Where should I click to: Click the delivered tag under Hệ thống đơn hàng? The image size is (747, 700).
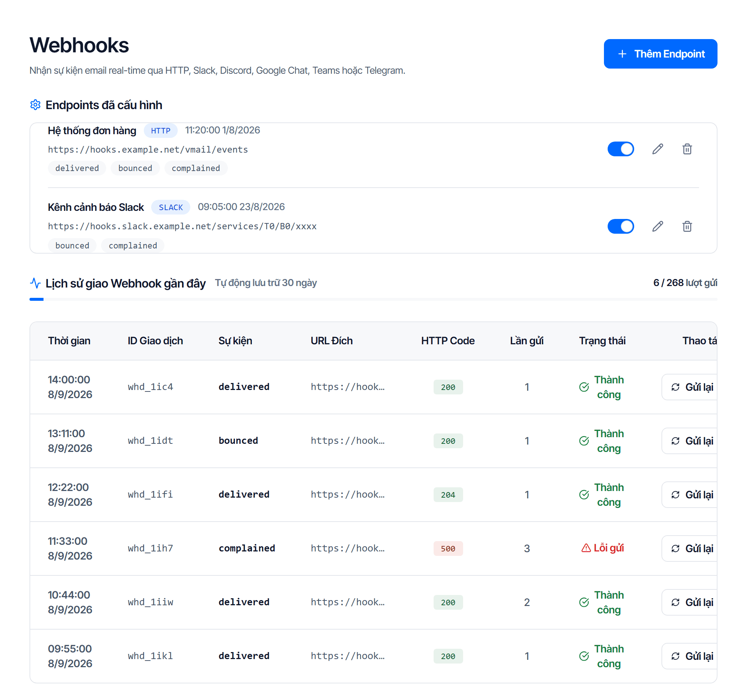click(77, 168)
